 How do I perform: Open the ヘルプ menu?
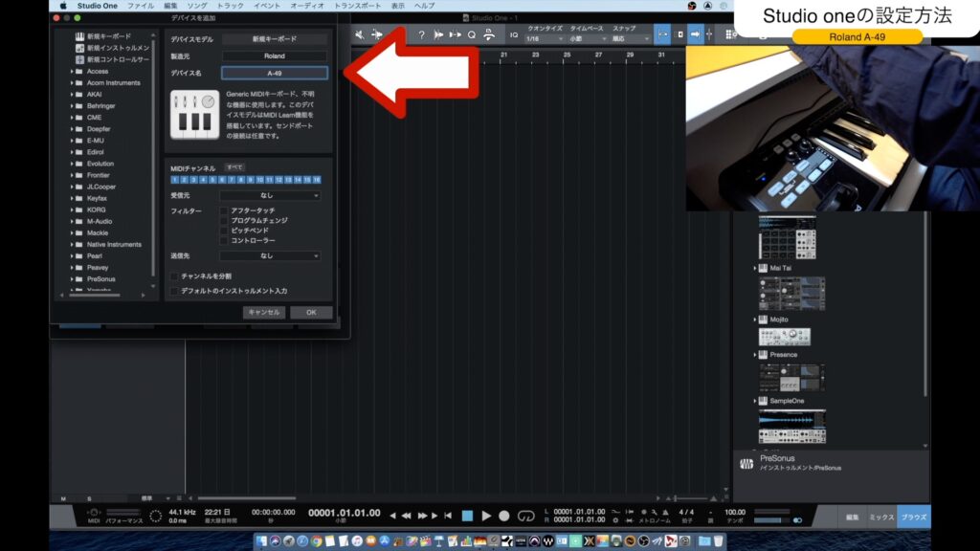click(424, 6)
